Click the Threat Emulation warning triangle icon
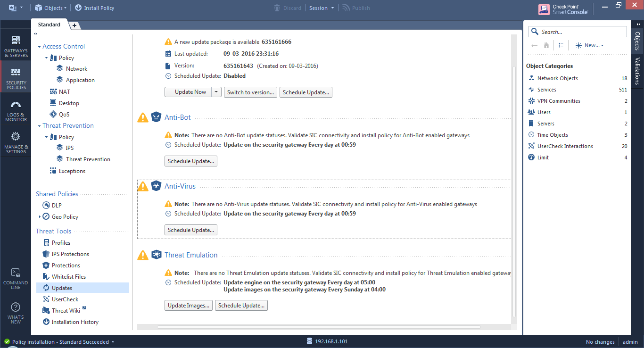Viewport: 644px width, 348px height. point(143,255)
